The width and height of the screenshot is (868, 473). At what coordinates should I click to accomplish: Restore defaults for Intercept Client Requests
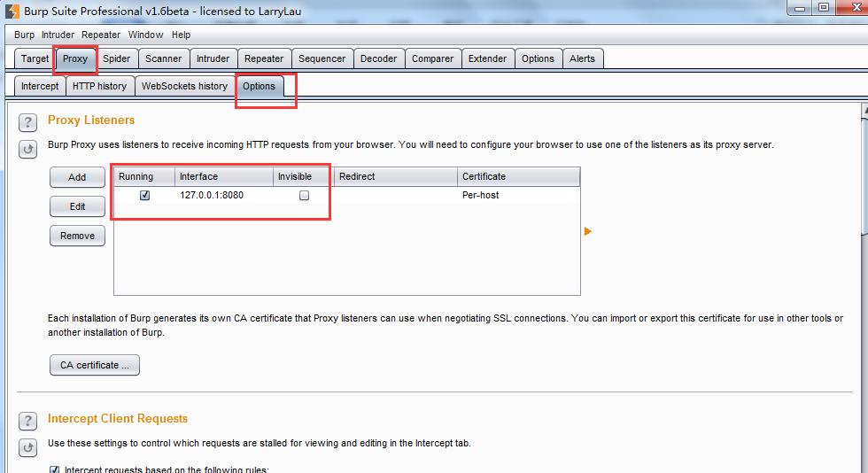27,447
